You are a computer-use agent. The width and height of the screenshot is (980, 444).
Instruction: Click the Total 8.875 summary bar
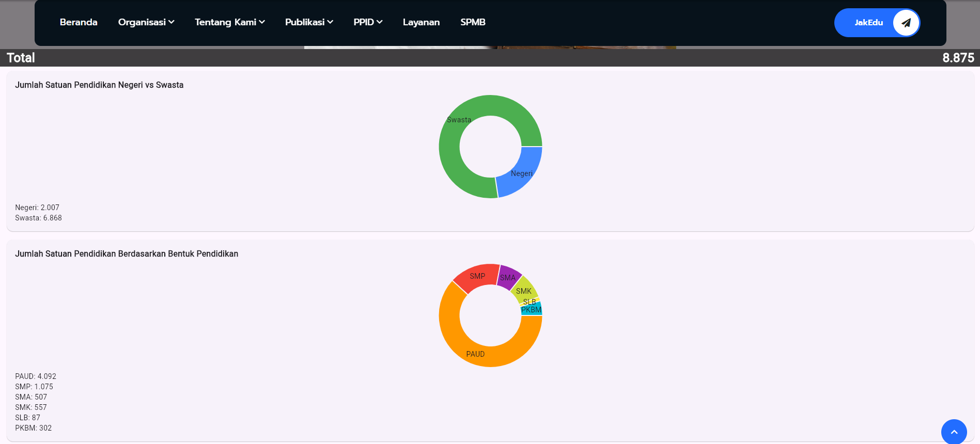(x=490, y=58)
